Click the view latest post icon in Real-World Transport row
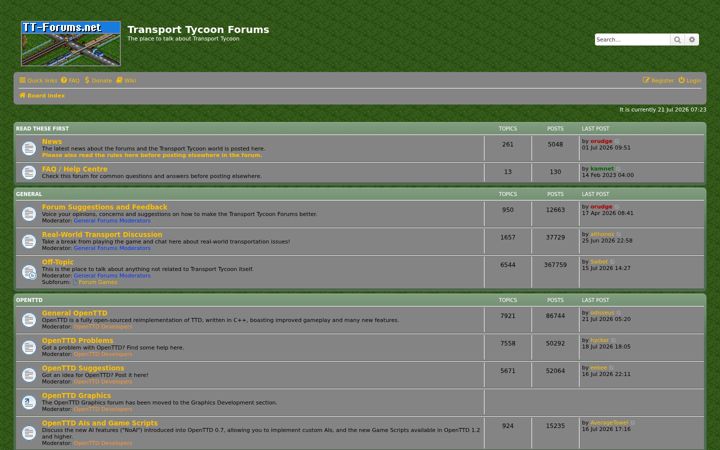Screen dimensions: 720x450 tap(619, 235)
